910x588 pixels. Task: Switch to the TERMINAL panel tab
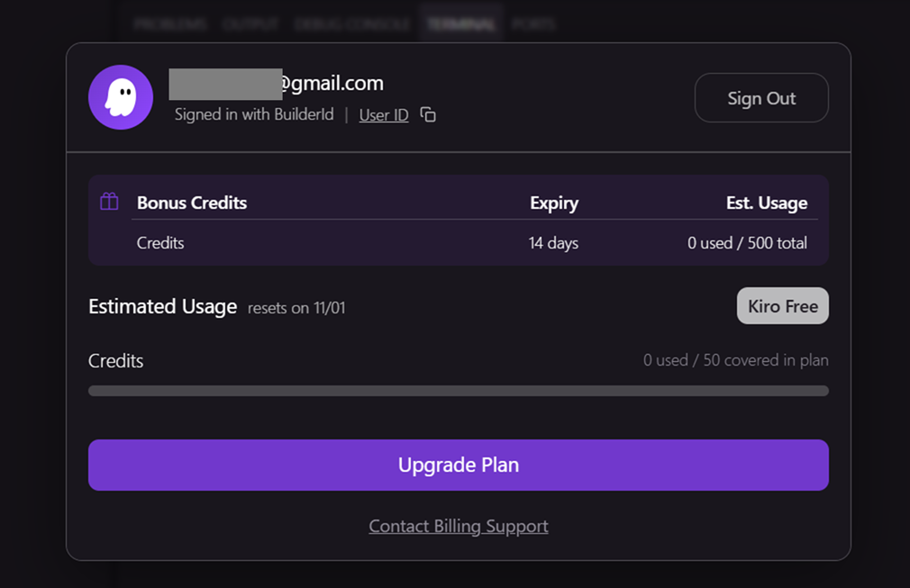pyautogui.click(x=461, y=24)
